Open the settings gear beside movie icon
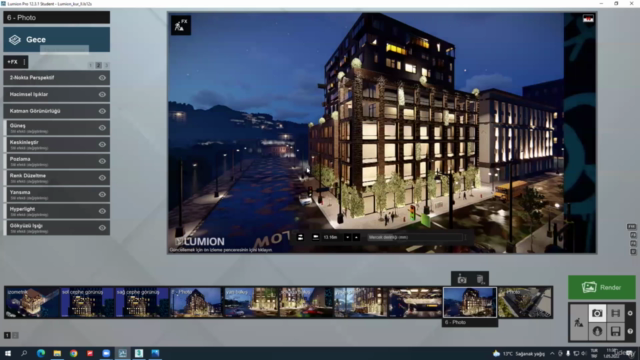The image size is (640, 360). point(630,313)
